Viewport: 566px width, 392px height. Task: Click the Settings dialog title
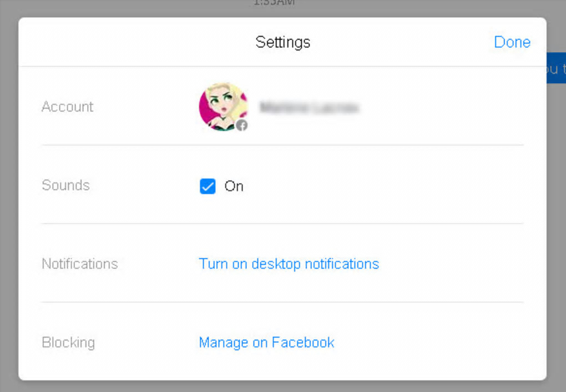tap(282, 42)
